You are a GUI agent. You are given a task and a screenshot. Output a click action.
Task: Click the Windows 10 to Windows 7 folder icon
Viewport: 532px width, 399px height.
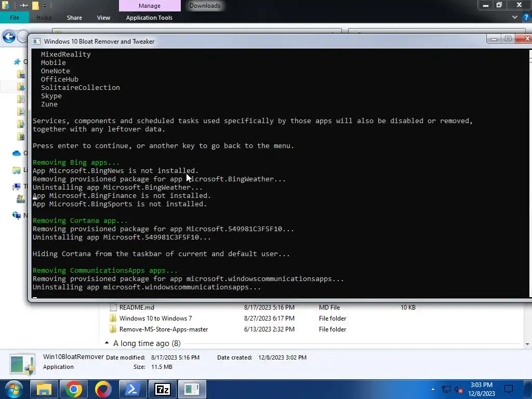[x=113, y=318]
